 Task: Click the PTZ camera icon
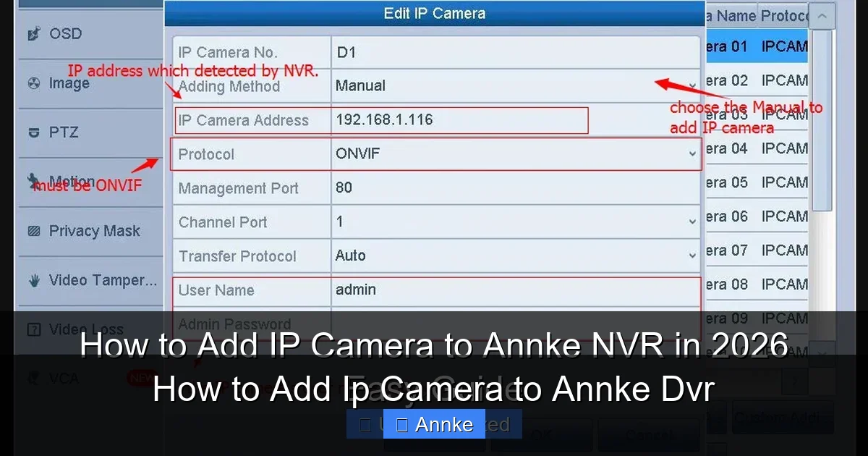point(33,132)
